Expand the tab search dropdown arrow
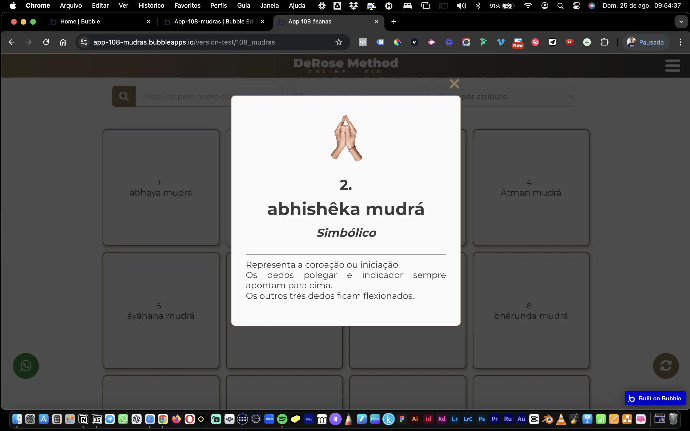This screenshot has width=690, height=431. 681,22
